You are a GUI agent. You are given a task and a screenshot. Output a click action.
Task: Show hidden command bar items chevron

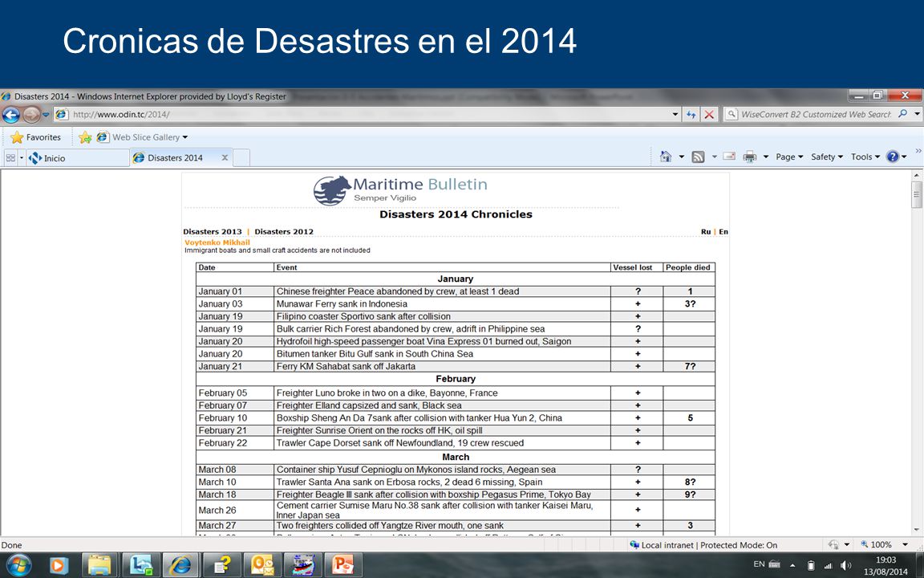[918, 152]
